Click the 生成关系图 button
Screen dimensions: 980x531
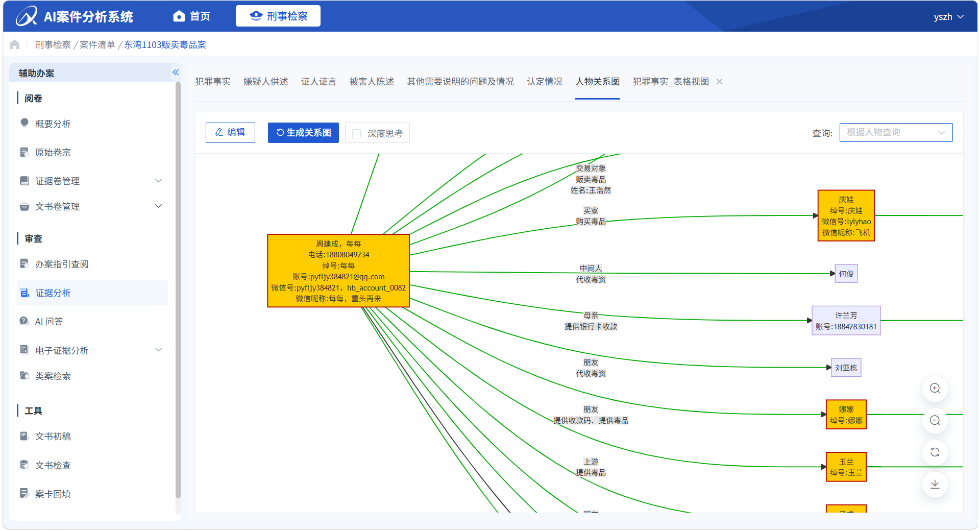click(303, 133)
